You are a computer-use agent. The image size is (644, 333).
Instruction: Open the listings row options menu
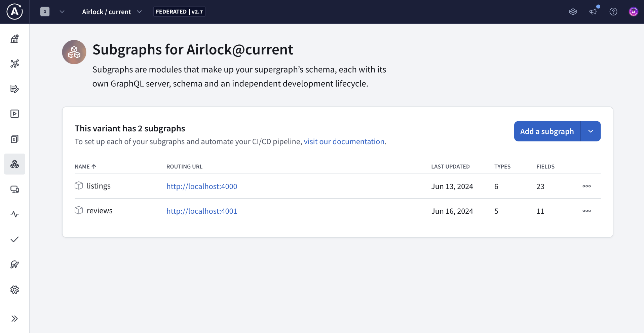586,186
